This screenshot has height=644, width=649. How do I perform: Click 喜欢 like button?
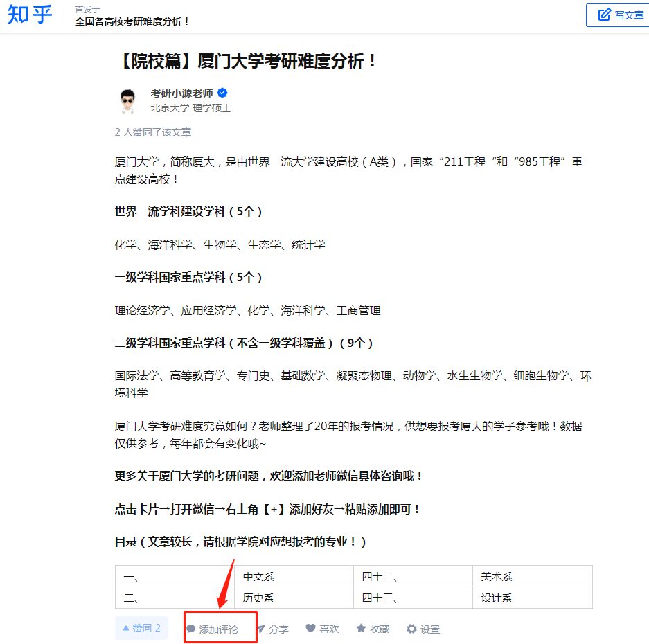coord(323,629)
